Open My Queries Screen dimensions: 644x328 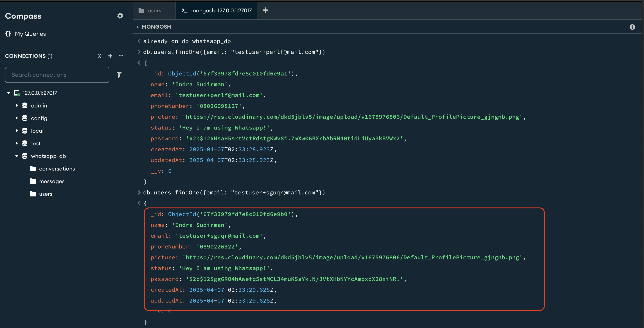click(x=30, y=34)
